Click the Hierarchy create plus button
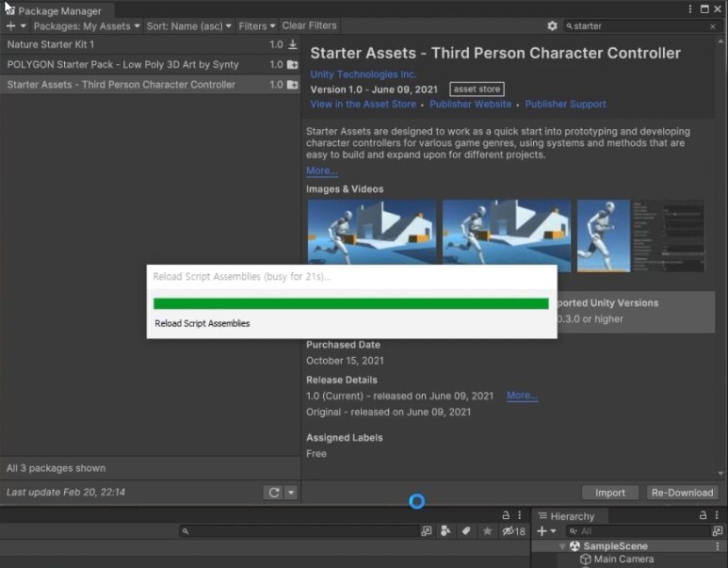 (x=542, y=531)
